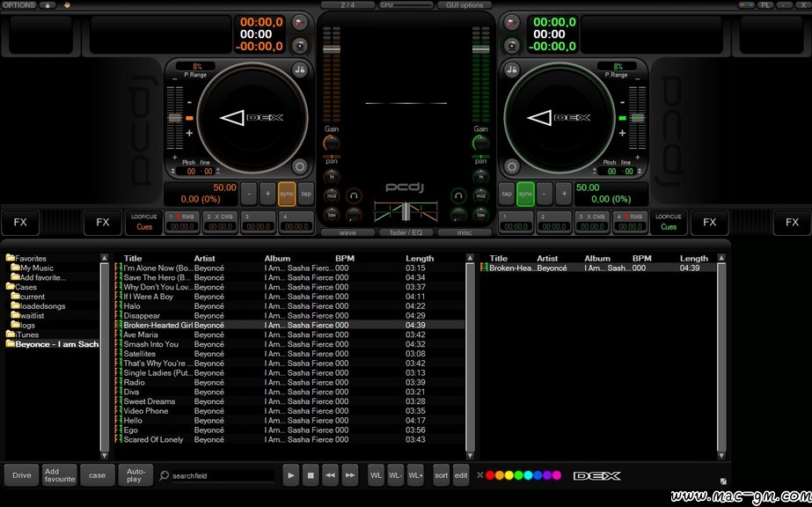Clear color tag with the X icon
The image size is (812, 507).
(x=480, y=475)
